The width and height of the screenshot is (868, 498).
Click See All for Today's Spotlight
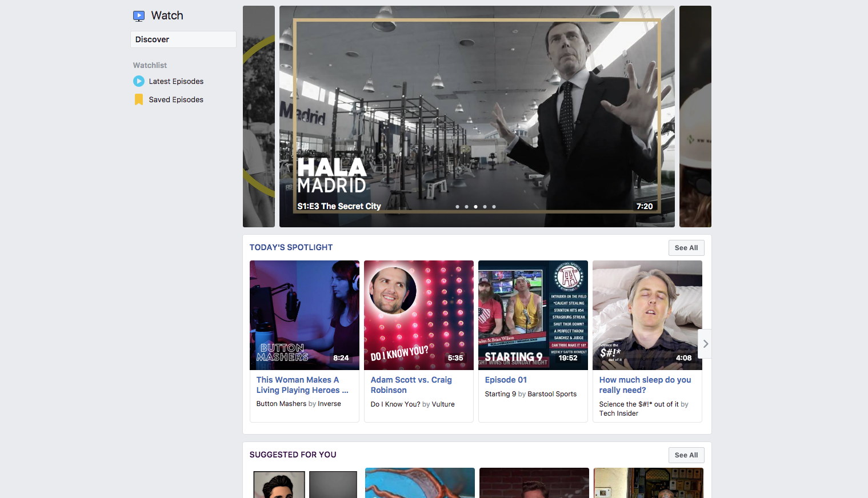point(686,247)
